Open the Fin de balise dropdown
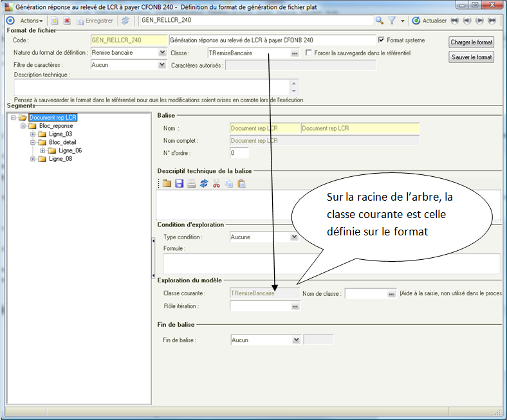 [296, 340]
